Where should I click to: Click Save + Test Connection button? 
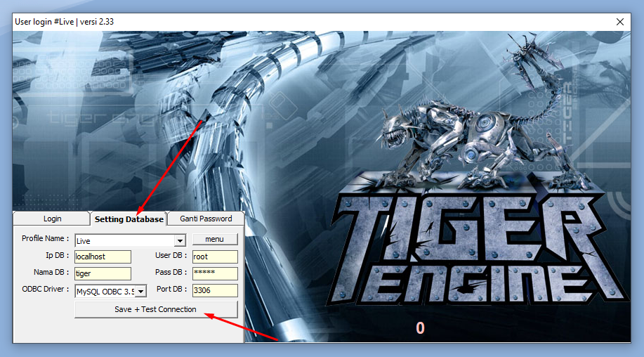[x=156, y=309]
